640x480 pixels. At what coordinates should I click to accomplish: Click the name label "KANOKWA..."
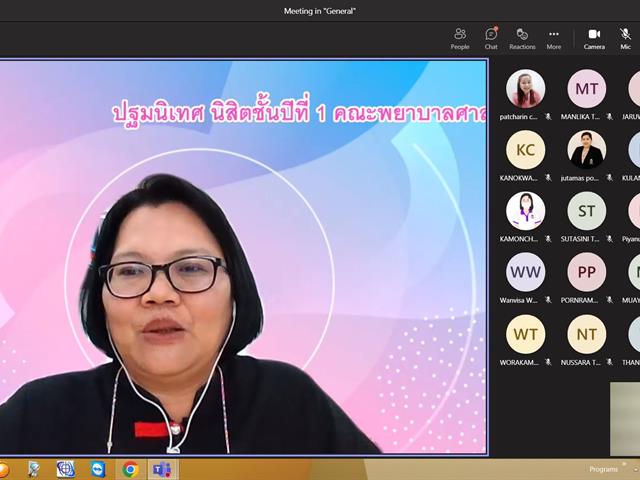click(519, 178)
